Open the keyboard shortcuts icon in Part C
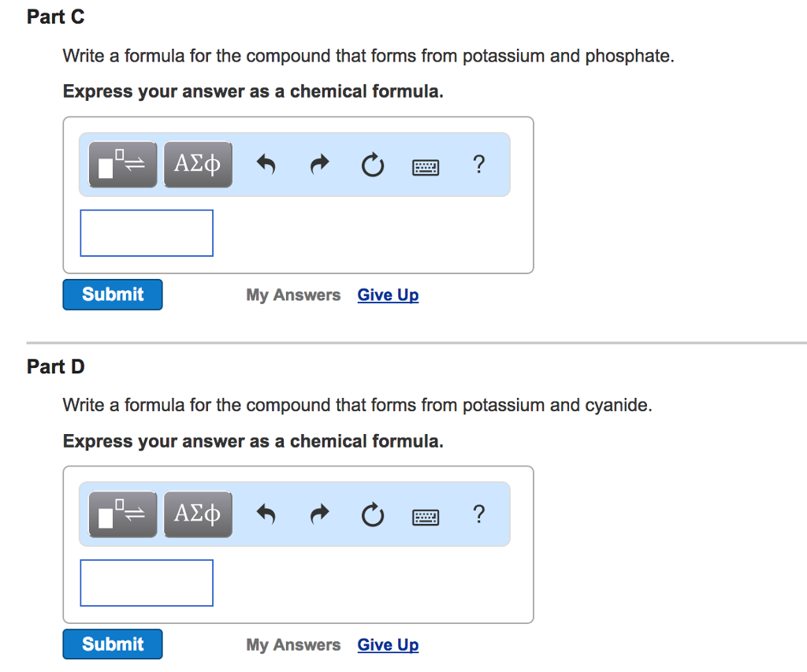 click(425, 166)
